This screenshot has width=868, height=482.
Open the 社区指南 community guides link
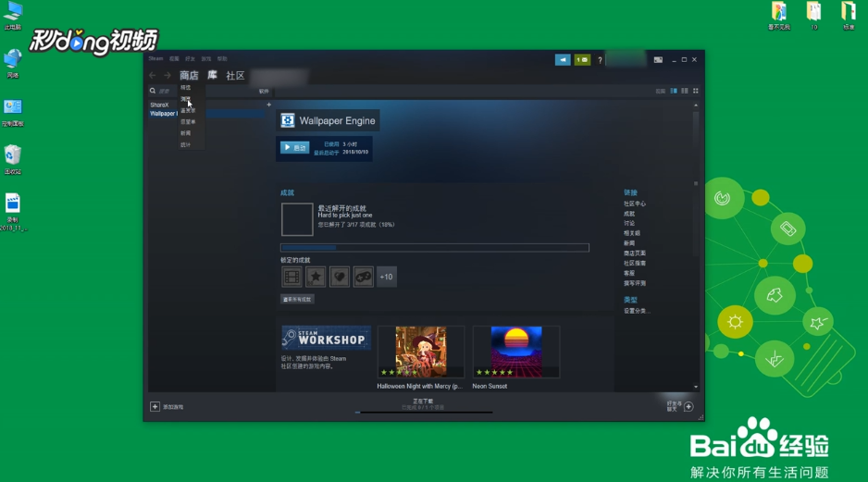click(635, 264)
